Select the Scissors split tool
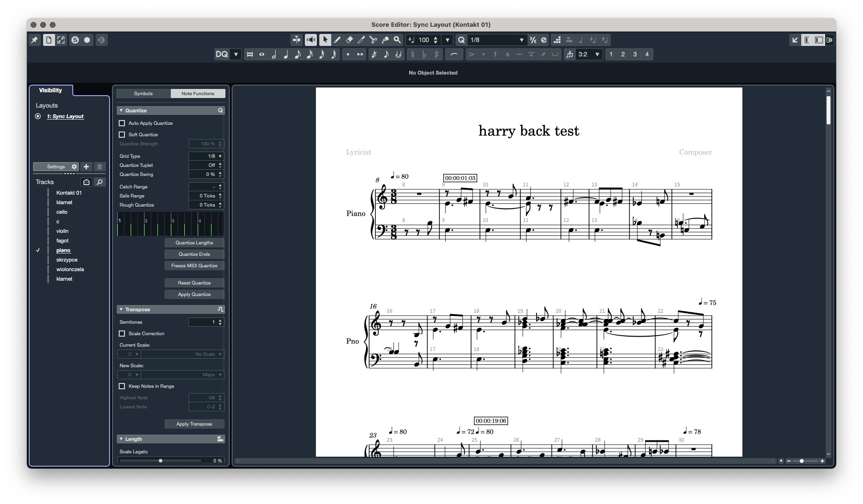Image resolution: width=863 pixels, height=504 pixels. pyautogui.click(x=373, y=40)
